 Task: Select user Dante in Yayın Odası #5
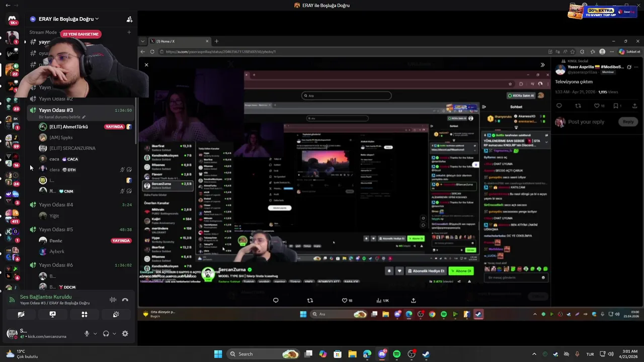tap(56, 241)
